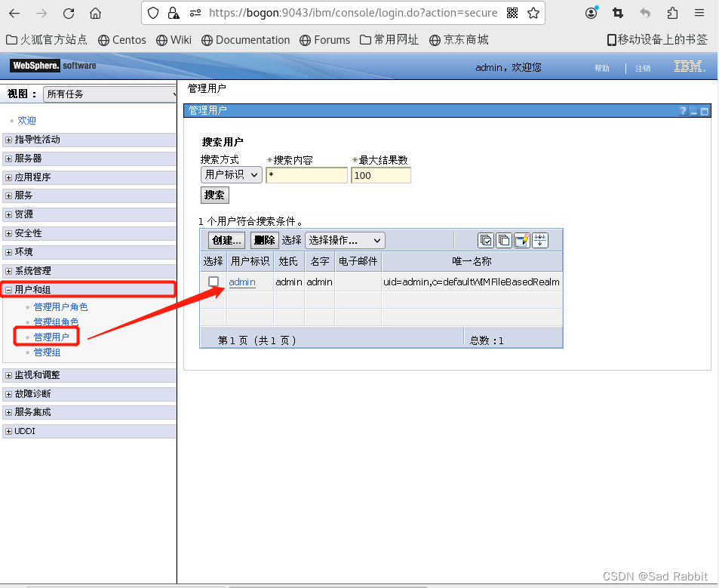Image resolution: width=719 pixels, height=588 pixels.
Task: Open help via the question mark icon
Action: 682,110
